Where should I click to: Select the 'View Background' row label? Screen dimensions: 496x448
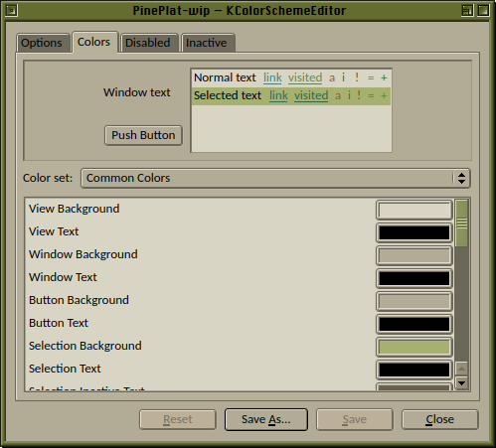[75, 209]
